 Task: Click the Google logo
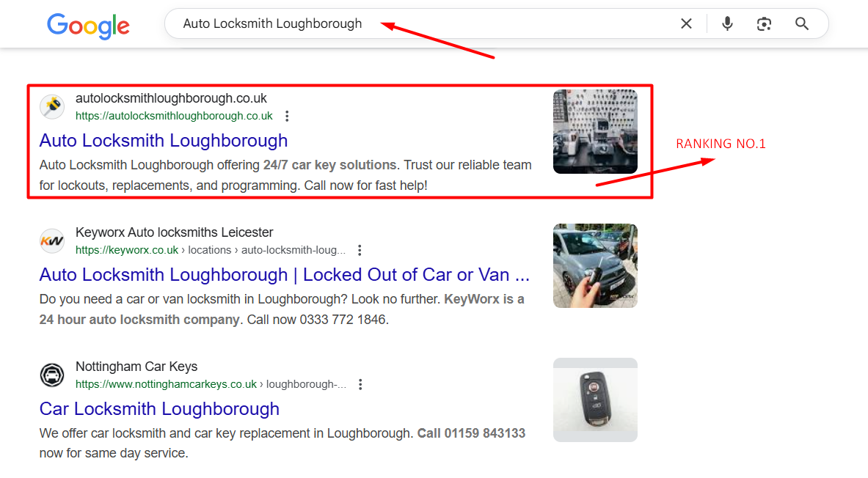[x=88, y=26]
